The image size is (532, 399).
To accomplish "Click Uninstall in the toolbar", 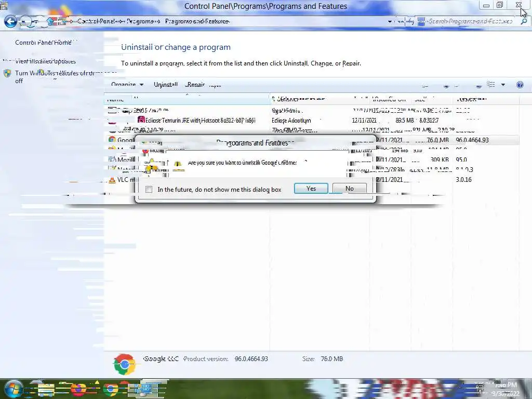I will (x=166, y=85).
